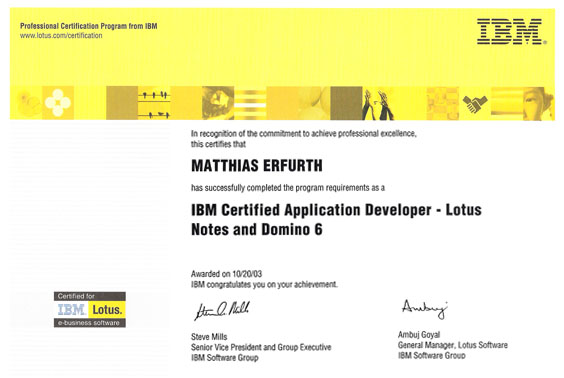Screen dimensions: 564x378
Task: Click the Ambuj Goyal signature
Action: (425, 309)
